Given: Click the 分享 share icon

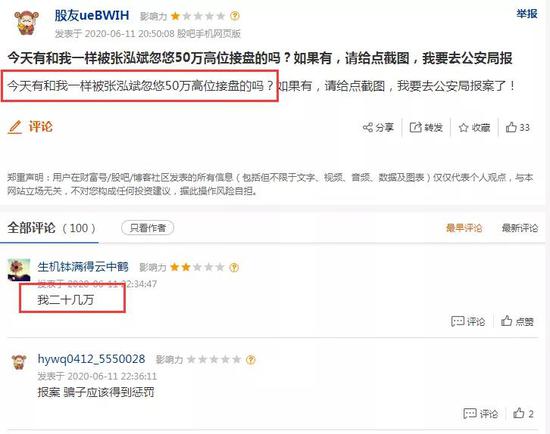Looking at the screenshot, I should coord(368,127).
